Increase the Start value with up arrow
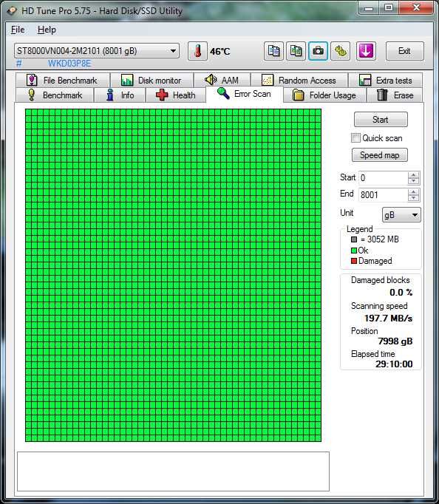 413,175
